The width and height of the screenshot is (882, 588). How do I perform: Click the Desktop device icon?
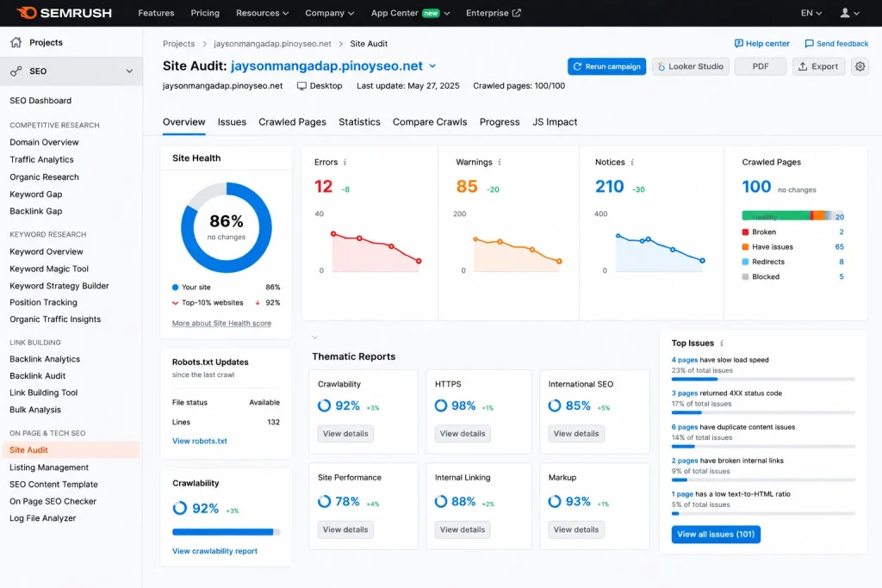click(301, 86)
